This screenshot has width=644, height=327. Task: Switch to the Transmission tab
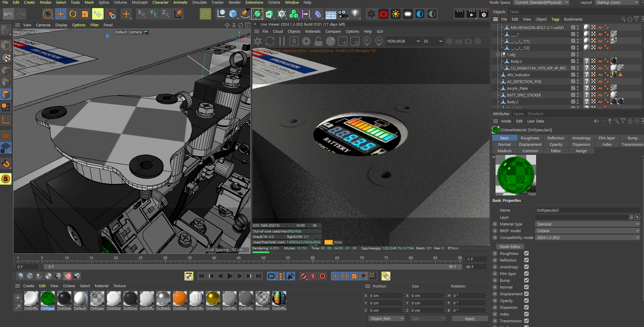(632, 144)
